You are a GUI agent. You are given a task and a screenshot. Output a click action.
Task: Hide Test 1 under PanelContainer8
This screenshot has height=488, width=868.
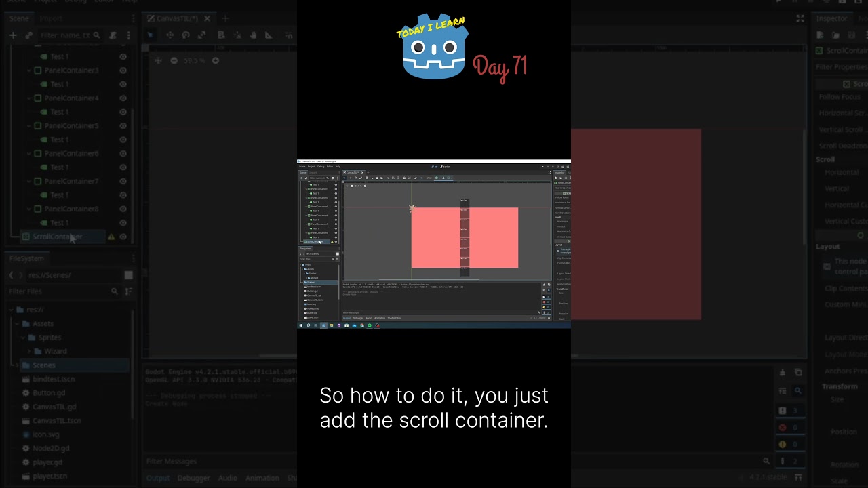click(123, 223)
